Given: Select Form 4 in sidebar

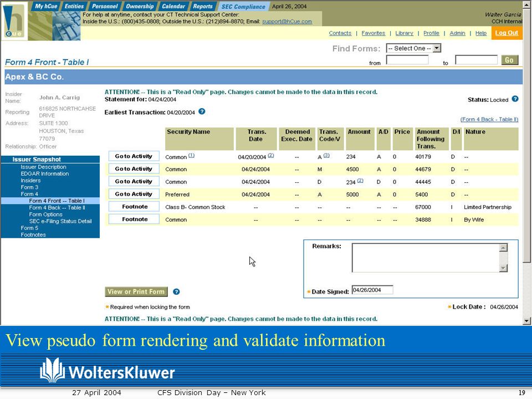Looking at the screenshot, I should (x=29, y=194).
